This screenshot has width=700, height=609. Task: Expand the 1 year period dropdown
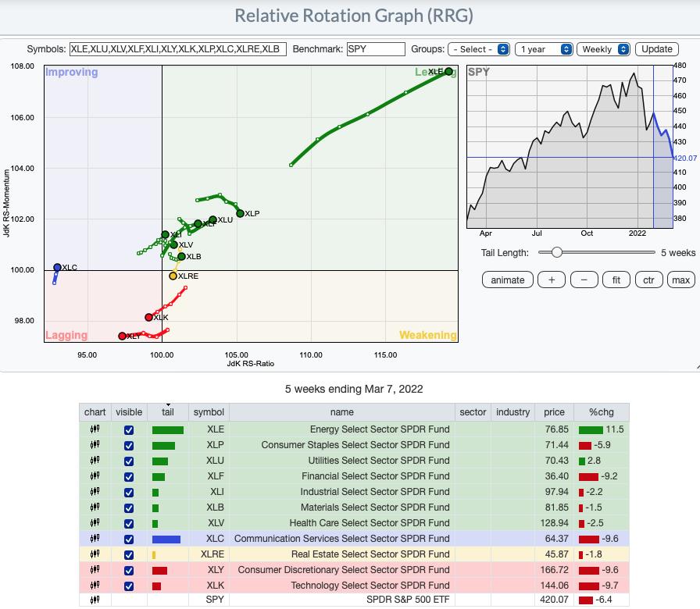point(544,48)
